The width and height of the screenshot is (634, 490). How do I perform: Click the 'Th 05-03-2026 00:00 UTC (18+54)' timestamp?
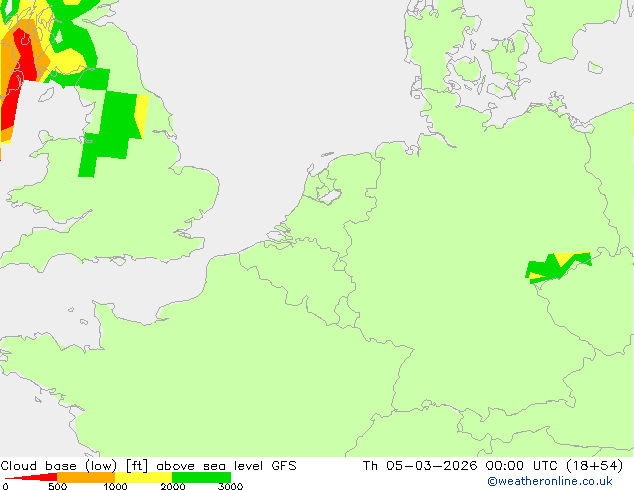[x=493, y=466]
